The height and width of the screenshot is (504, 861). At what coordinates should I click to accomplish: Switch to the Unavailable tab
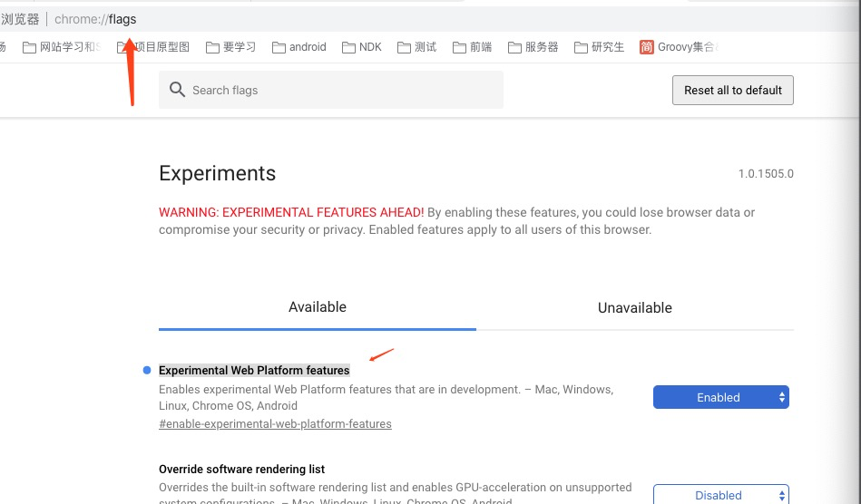coord(635,307)
